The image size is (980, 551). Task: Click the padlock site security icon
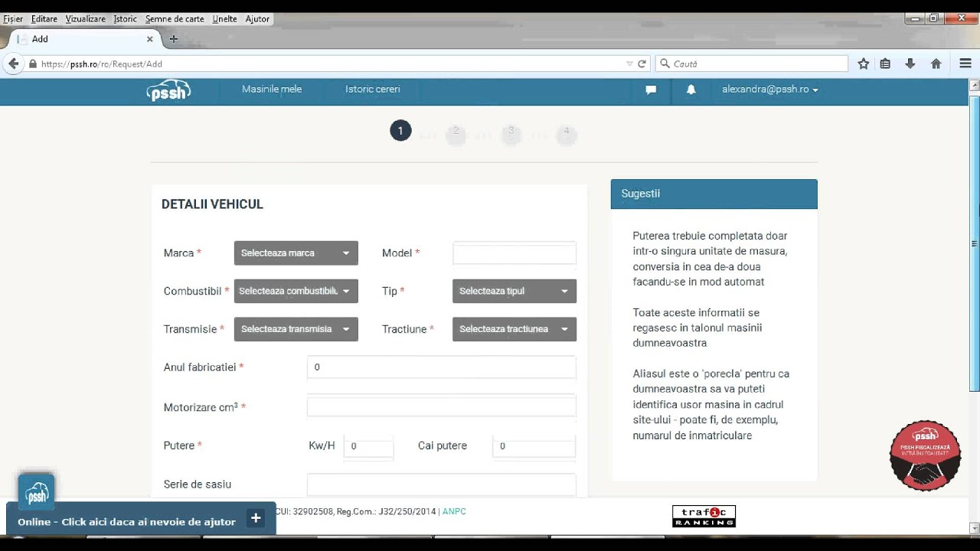(x=33, y=64)
